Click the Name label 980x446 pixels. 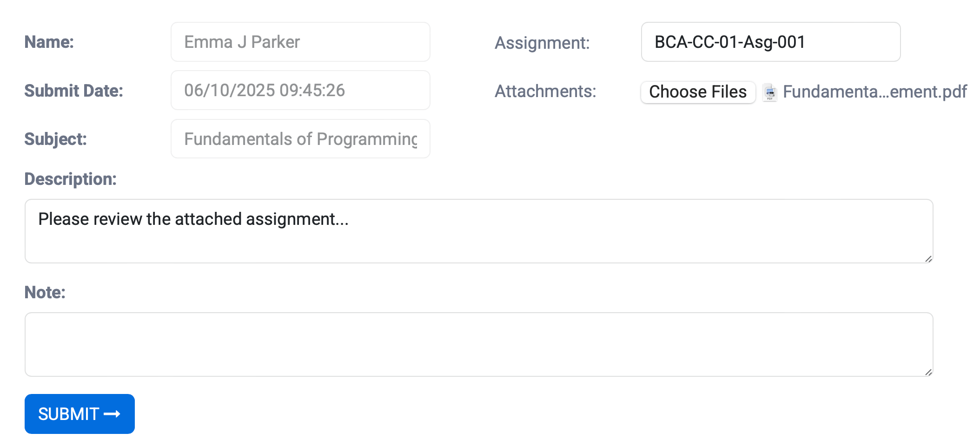49,42
